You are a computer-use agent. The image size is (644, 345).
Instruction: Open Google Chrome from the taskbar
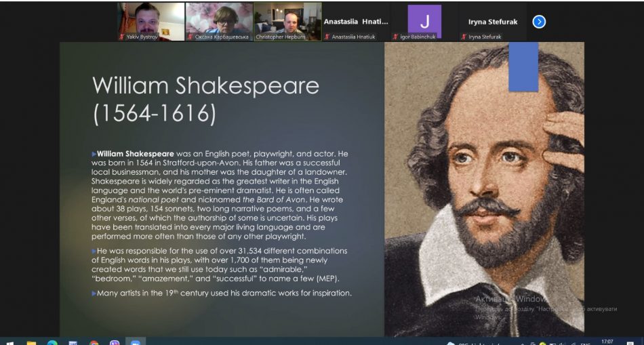pos(94,342)
